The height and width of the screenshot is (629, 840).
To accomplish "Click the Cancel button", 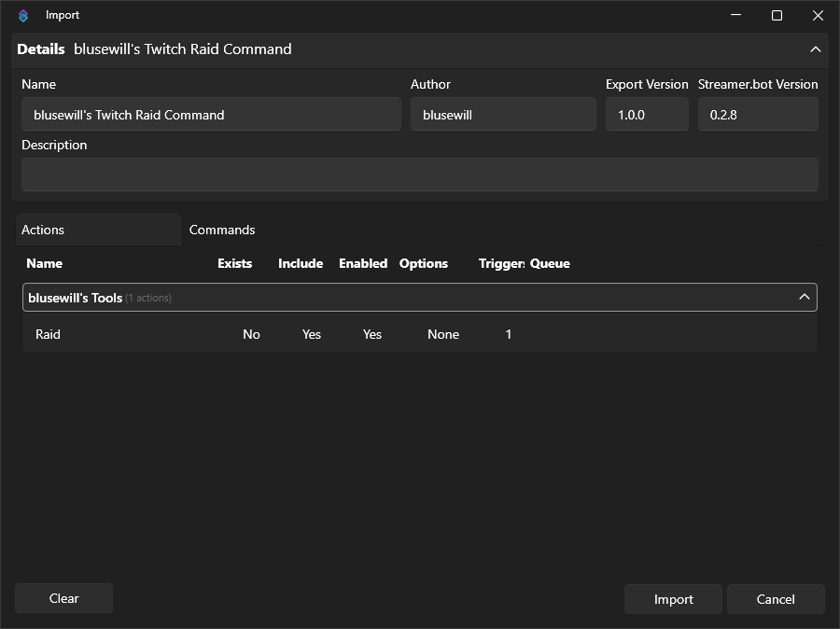I will (775, 599).
